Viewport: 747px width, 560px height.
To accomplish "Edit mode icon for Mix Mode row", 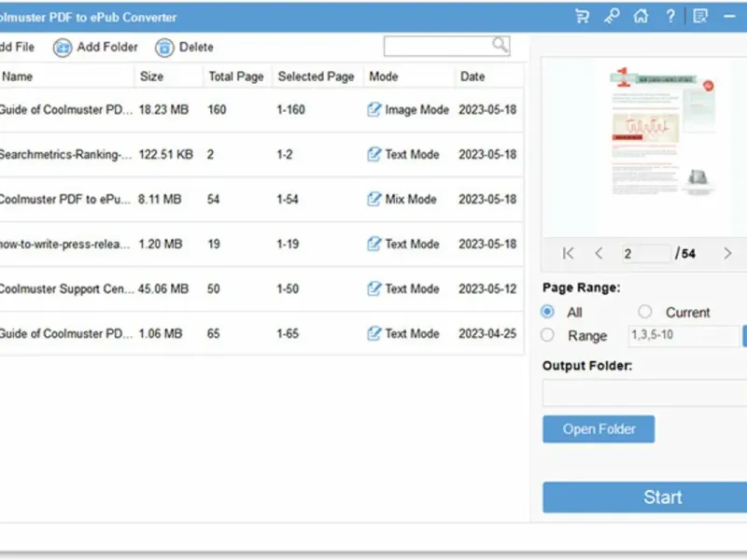I will (374, 199).
